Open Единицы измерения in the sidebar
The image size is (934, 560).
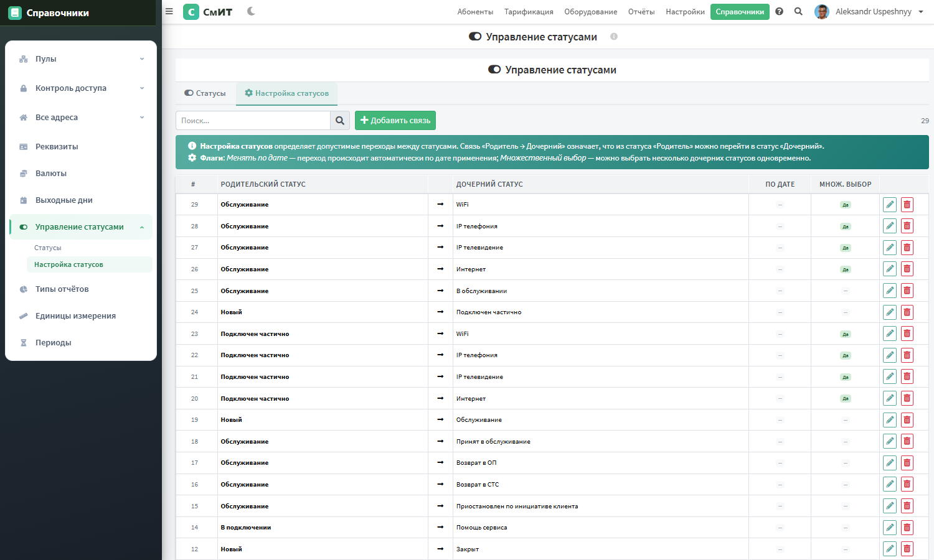(81, 316)
